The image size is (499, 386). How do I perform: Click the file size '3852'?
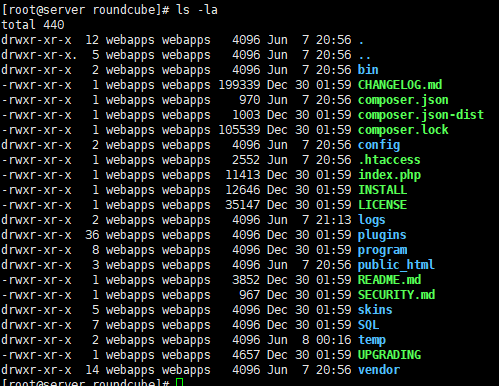coord(246,280)
